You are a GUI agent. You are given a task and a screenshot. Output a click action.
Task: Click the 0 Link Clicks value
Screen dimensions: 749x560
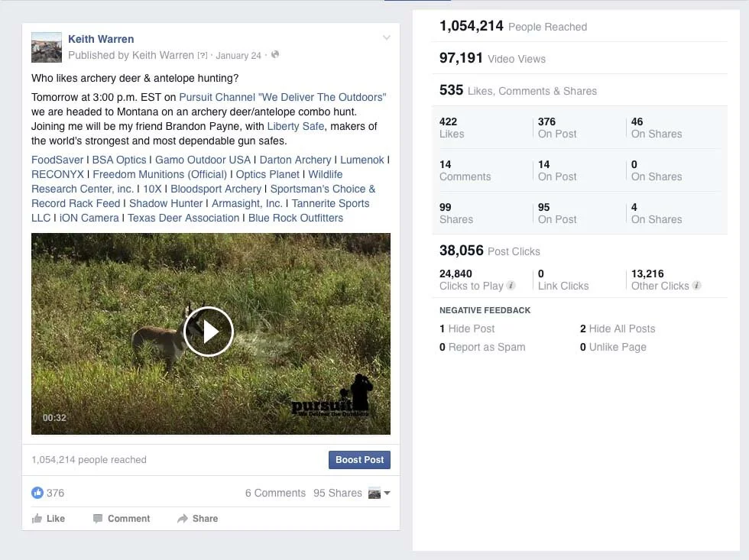click(541, 274)
